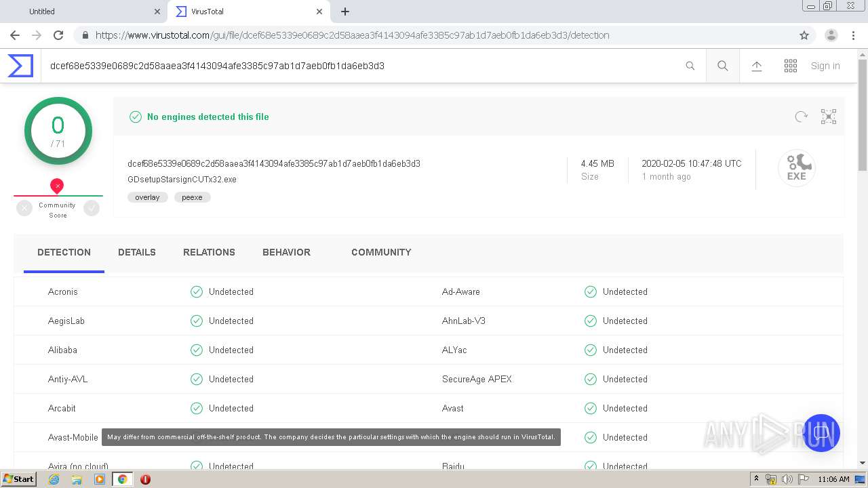Close the VirusTotal tab

tap(319, 12)
